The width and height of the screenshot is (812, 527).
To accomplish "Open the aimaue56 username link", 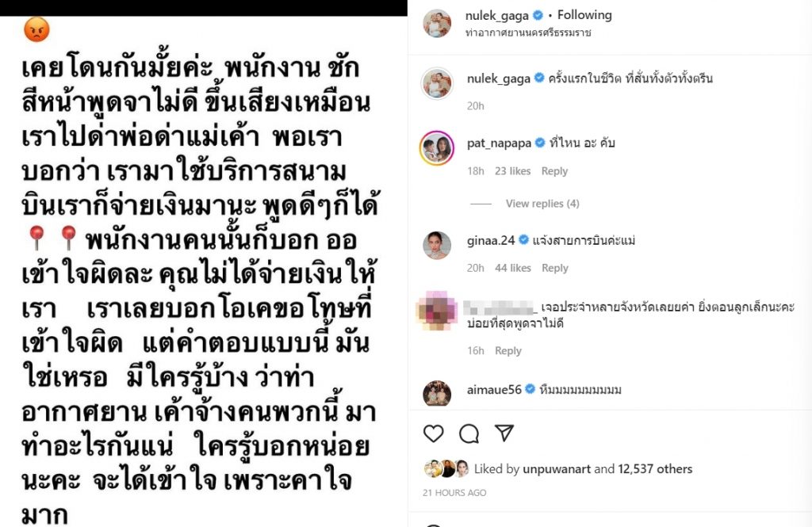I will point(494,389).
